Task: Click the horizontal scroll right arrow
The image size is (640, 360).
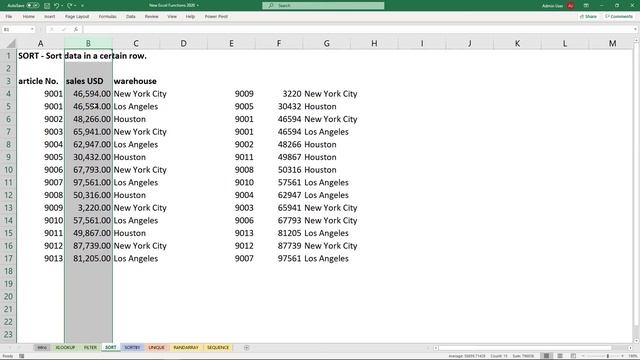Action: [630, 348]
